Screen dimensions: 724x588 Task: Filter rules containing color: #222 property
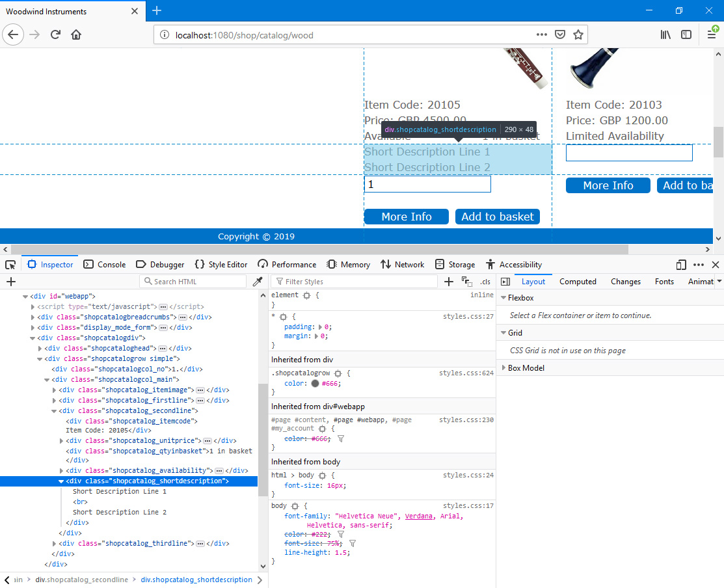click(x=341, y=535)
